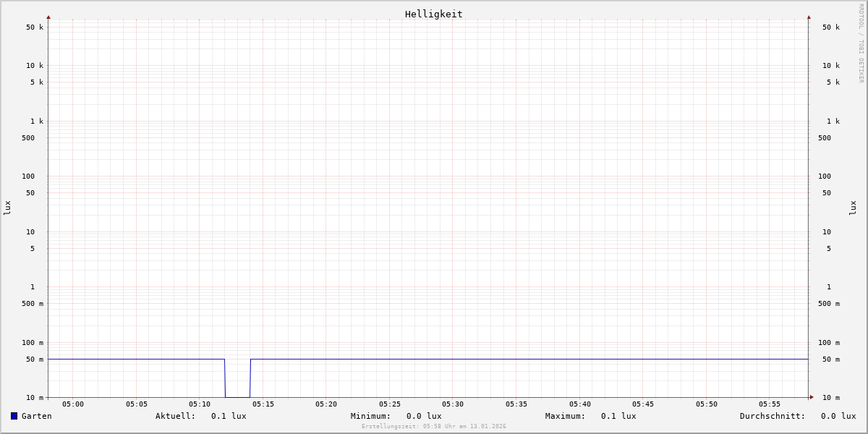Click the red arrow ending the time axis
This screenshot has height=434, width=868.
[812, 397]
